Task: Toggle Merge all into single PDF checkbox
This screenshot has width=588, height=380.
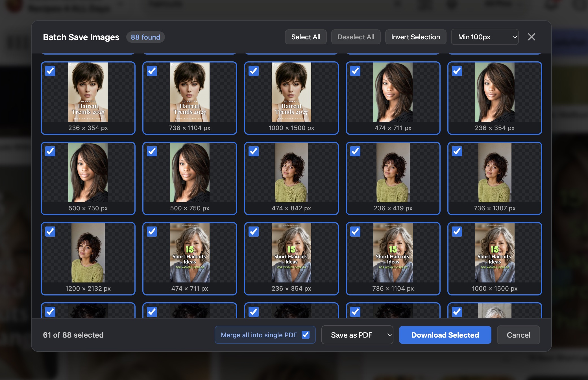Action: pyautogui.click(x=306, y=335)
